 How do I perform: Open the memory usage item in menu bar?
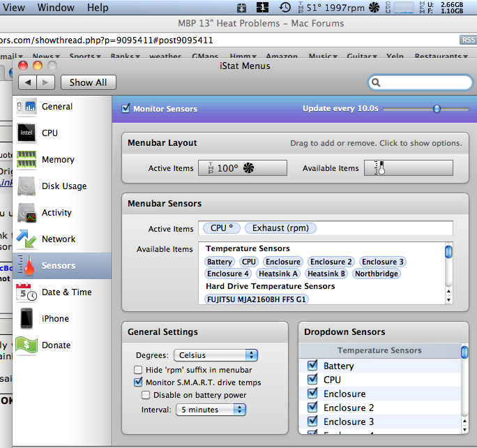pos(441,7)
